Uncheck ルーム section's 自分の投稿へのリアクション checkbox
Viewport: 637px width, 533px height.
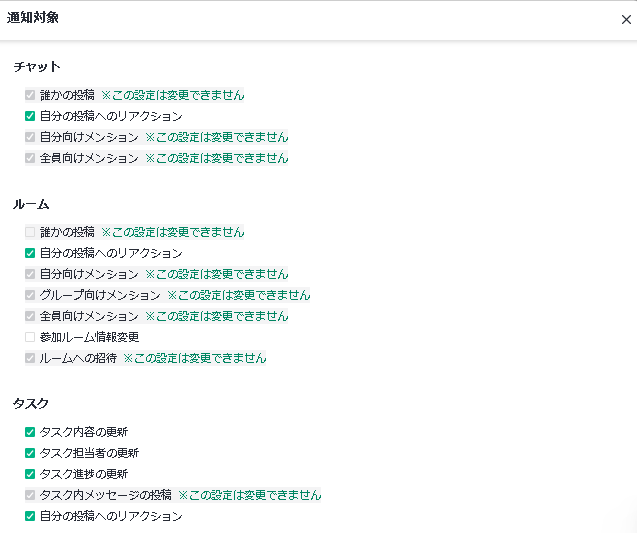point(30,253)
